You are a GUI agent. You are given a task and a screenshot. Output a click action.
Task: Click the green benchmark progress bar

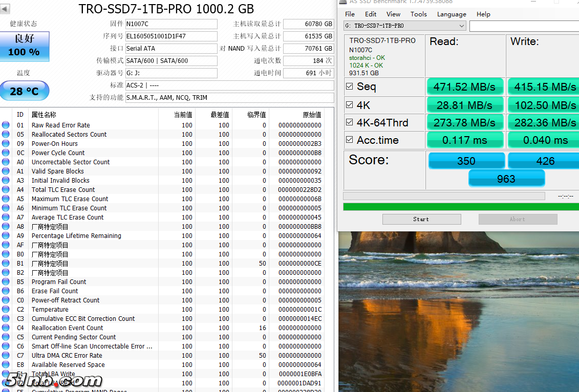tap(461, 207)
